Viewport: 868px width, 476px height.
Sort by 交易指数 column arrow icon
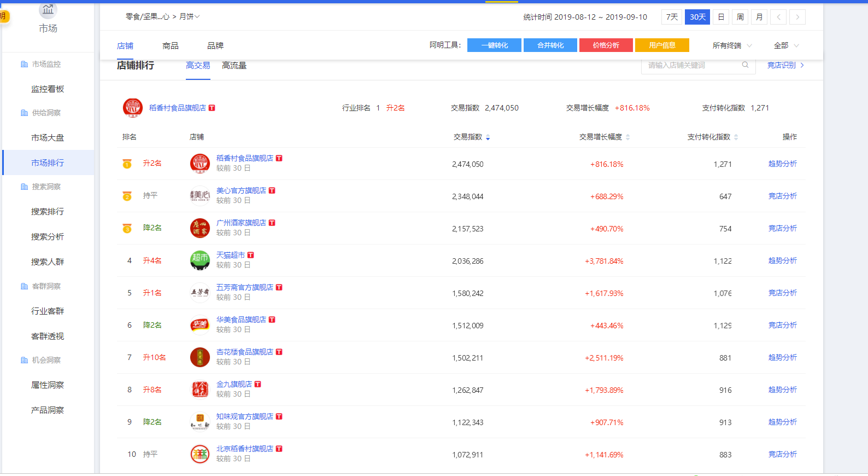coord(488,137)
